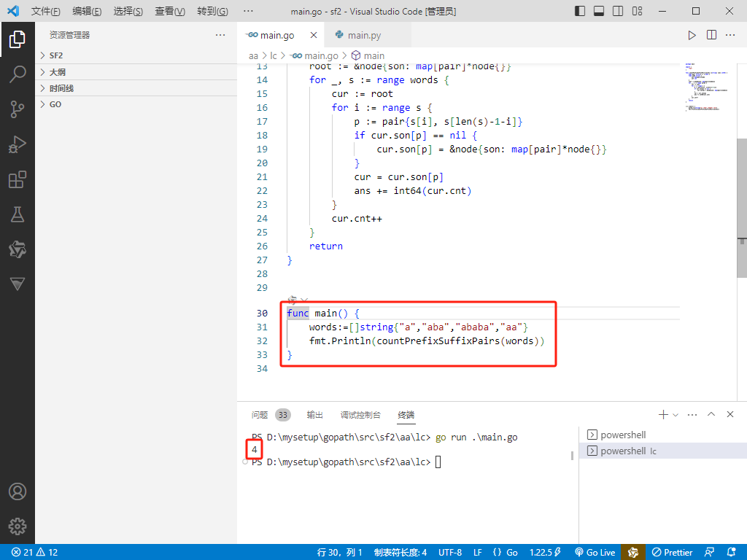Image resolution: width=747 pixels, height=560 pixels.
Task: Toggle bottom panel layout icon
Action: click(599, 11)
